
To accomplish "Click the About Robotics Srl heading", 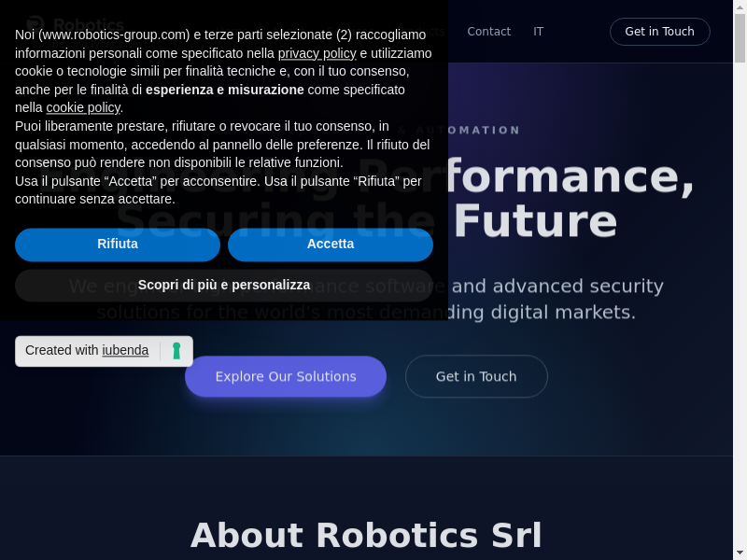I will 366,536.
